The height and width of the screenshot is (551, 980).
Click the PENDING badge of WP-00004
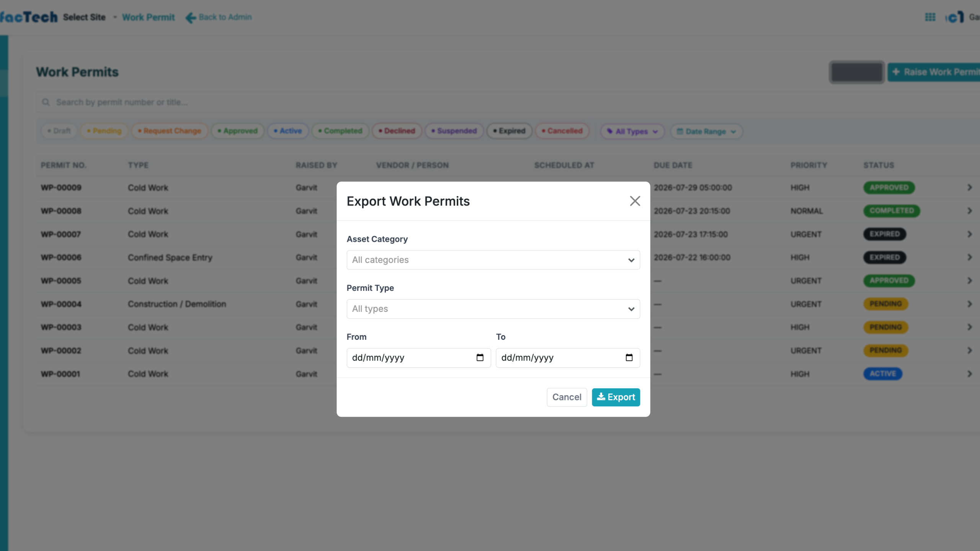(886, 304)
